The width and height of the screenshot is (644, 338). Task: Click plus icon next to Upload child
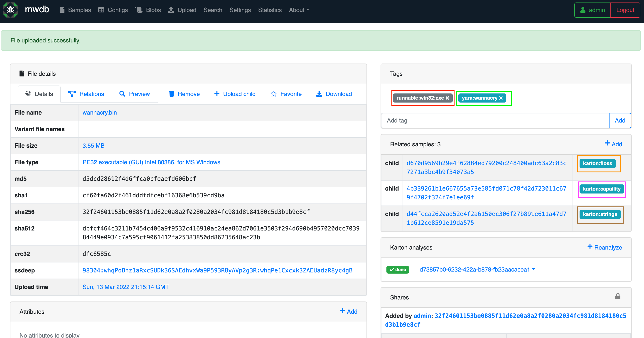217,94
